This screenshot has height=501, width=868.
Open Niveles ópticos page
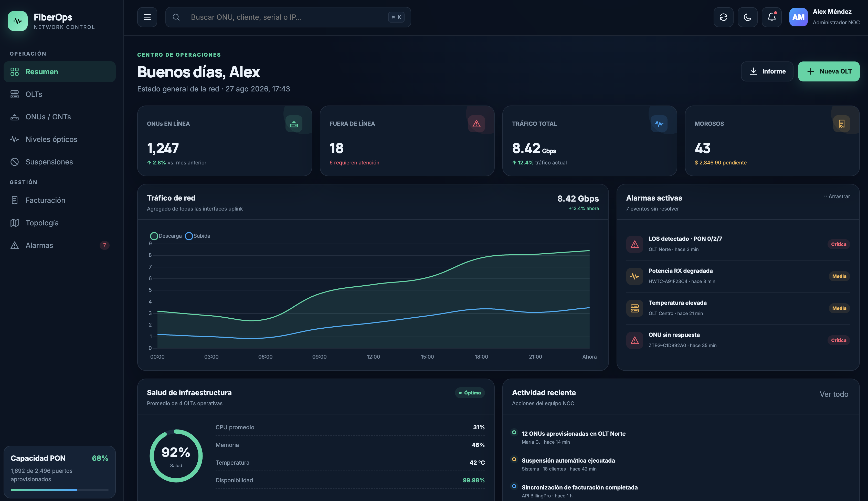(x=59, y=139)
